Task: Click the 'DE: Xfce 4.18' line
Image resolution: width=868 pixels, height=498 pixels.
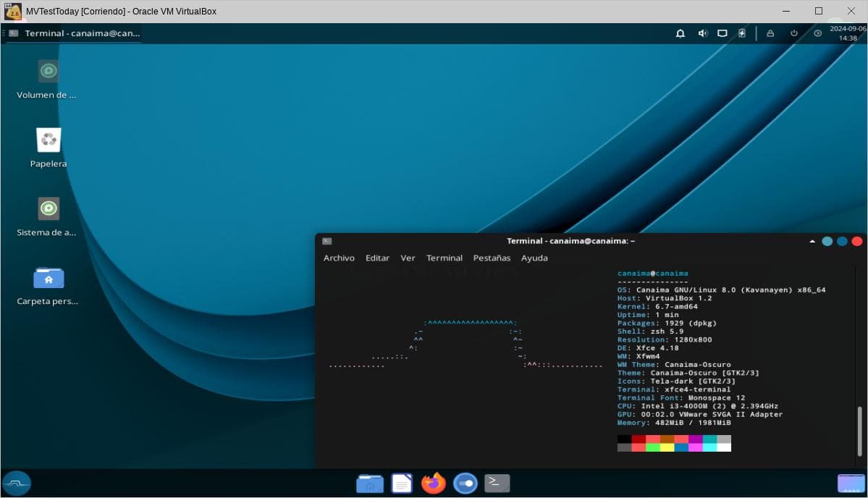Action: pos(648,348)
